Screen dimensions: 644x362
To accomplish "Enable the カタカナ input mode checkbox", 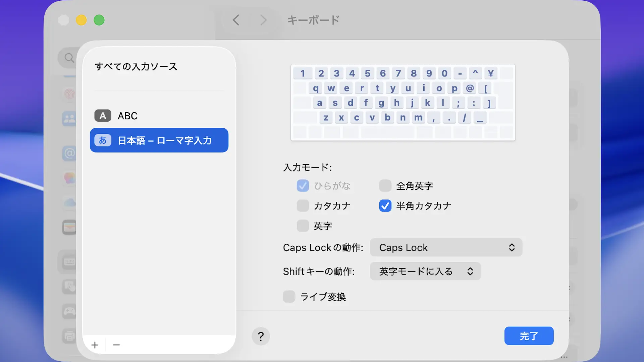I will (303, 205).
